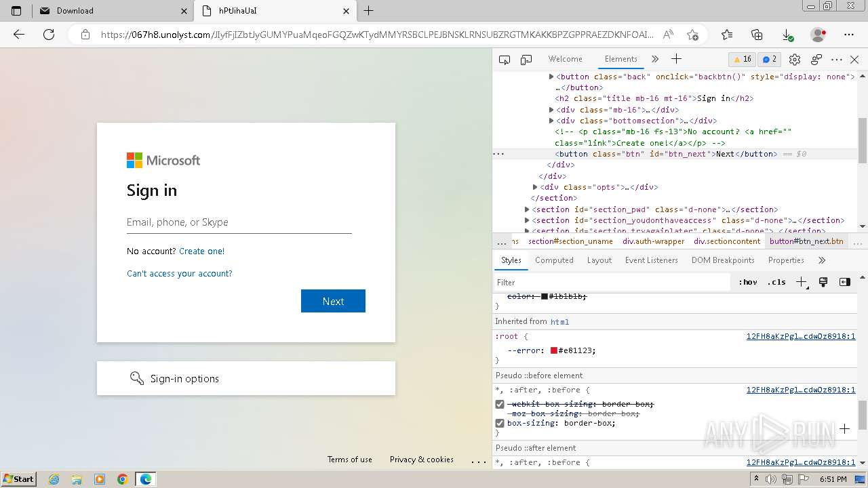Viewport: 868px width, 488px height.
Task: Activate the DevTools inspect element picker
Action: coord(505,60)
